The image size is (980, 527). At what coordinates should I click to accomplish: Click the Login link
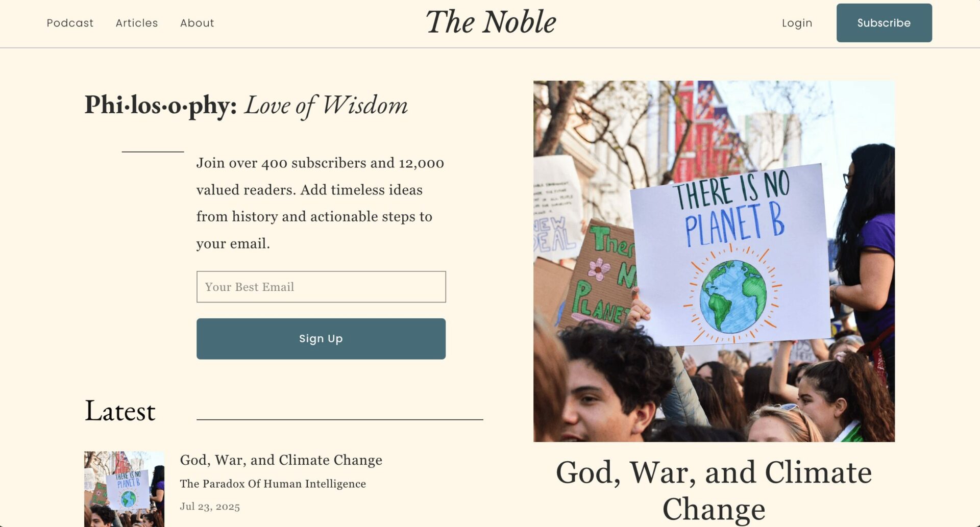tap(797, 23)
